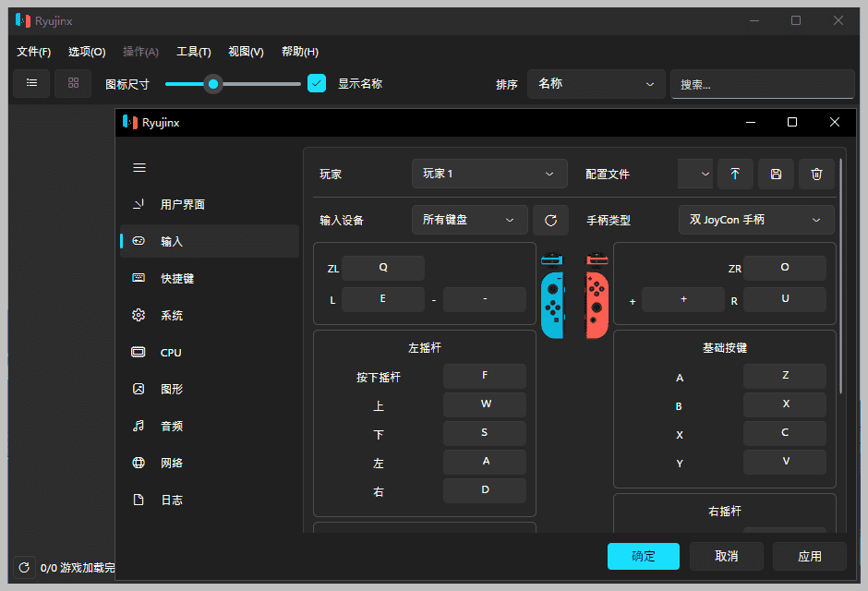Click the blue left JoyCon image
This screenshot has width=868, height=591.
552,296
